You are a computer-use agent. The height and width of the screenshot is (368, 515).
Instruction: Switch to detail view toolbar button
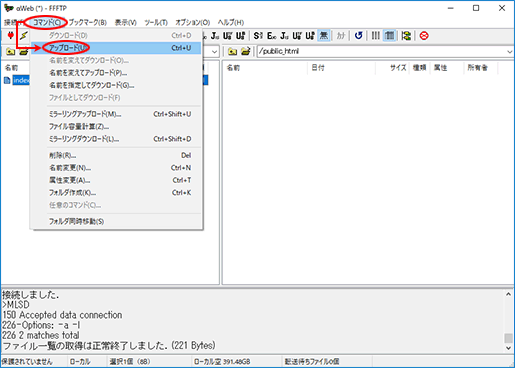(x=389, y=35)
